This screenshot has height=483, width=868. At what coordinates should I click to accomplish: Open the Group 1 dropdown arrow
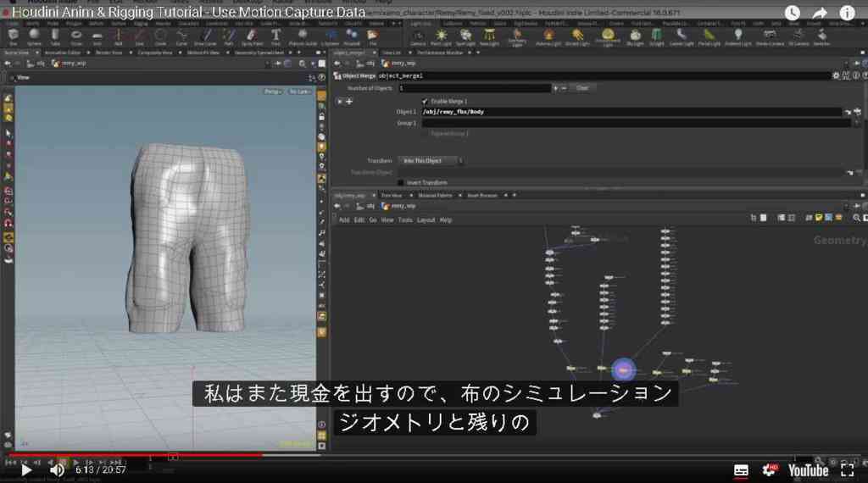[x=856, y=124]
